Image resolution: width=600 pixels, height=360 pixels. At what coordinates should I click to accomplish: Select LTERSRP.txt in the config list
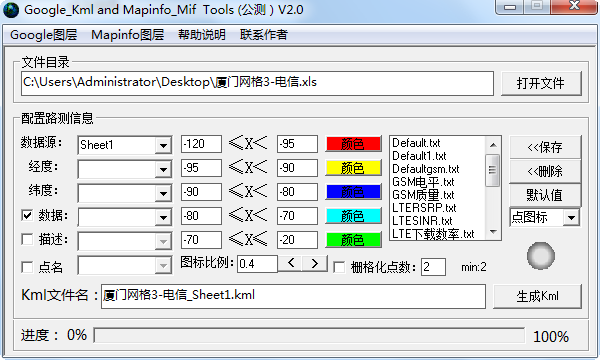pos(424,208)
